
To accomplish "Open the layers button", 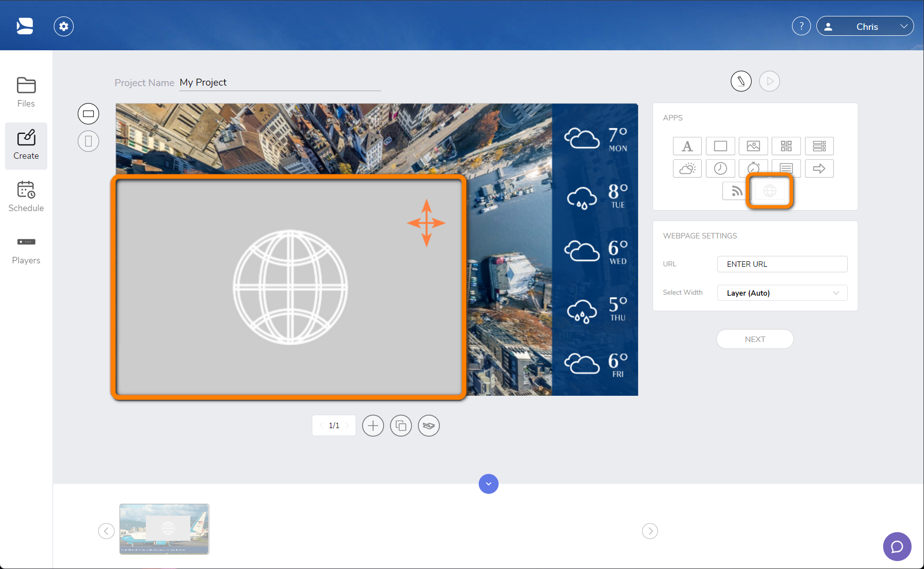I will [x=429, y=426].
